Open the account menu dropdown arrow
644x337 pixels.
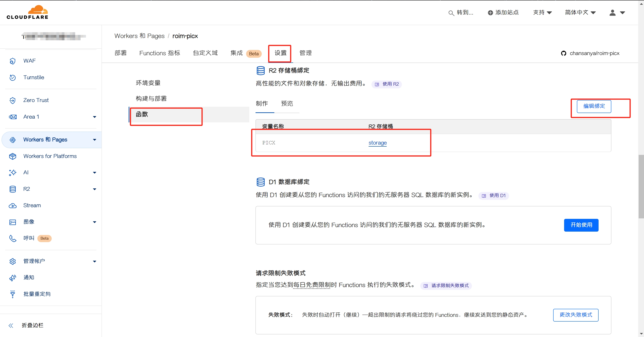pyautogui.click(x=623, y=13)
